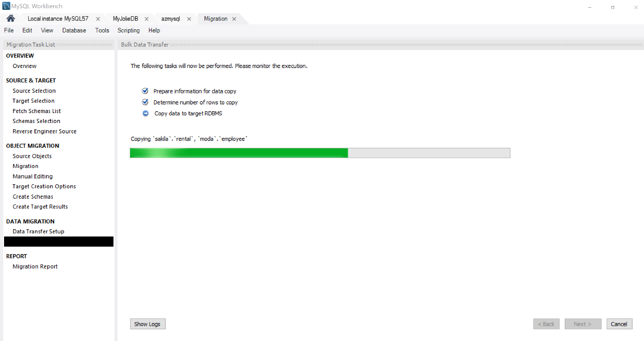The width and height of the screenshot is (644, 341).
Task: Open the Home screen tab icon
Action: tap(11, 18)
